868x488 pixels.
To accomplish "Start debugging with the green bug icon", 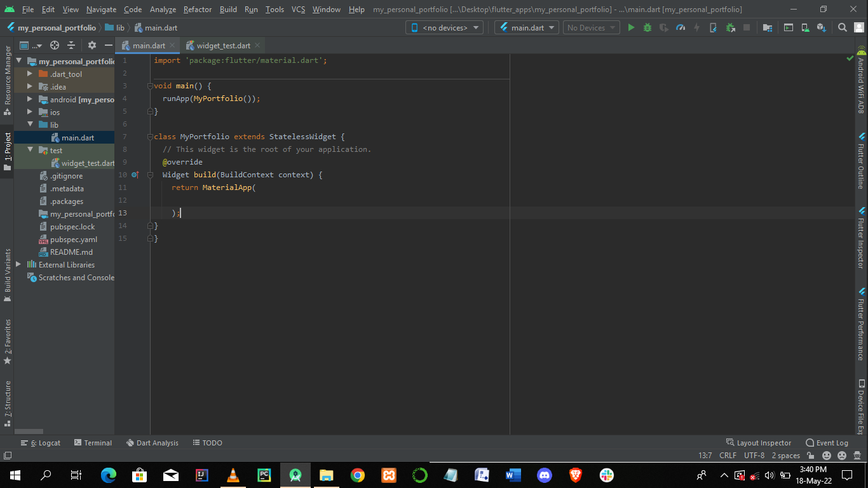I will [648, 28].
